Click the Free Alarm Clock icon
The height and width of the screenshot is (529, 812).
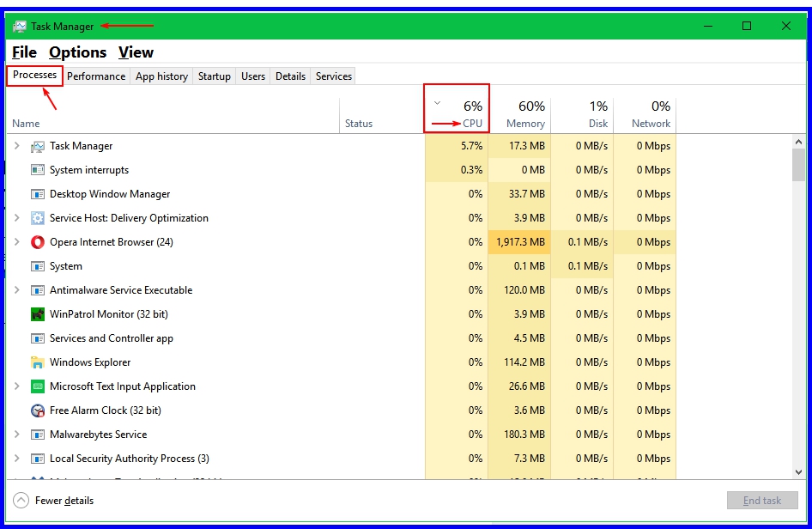37,410
